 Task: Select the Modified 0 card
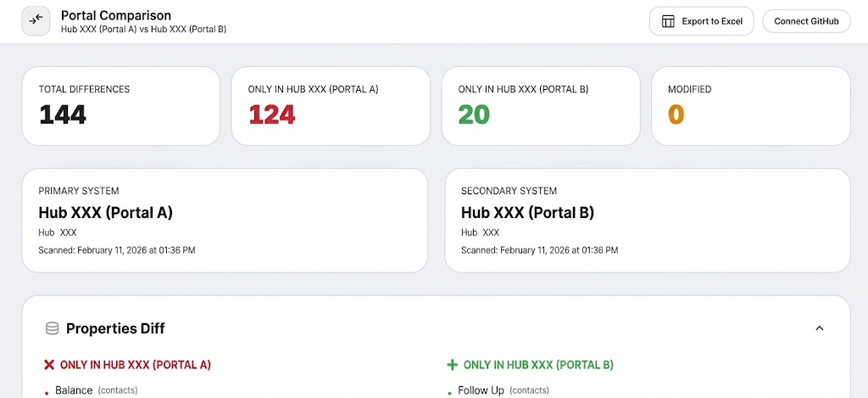point(751,106)
